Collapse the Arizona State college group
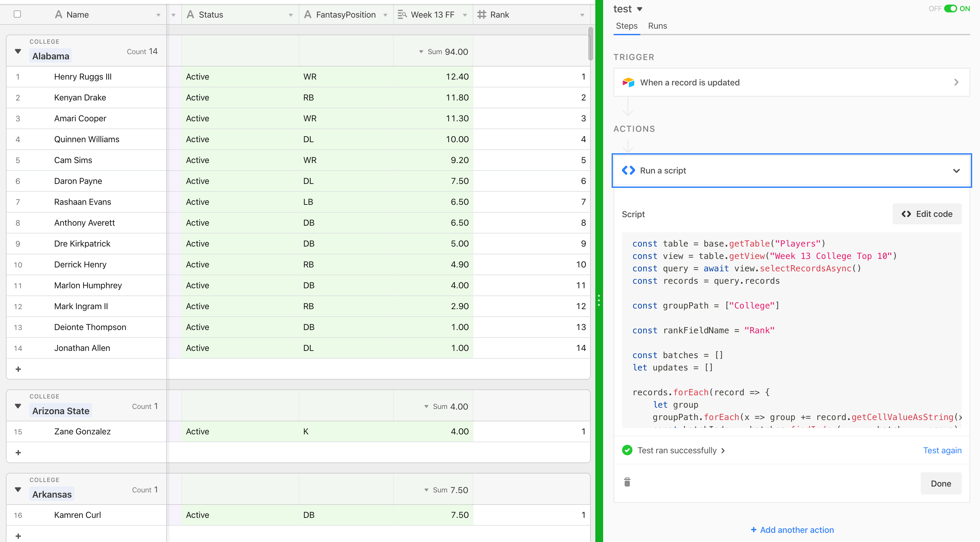 point(18,406)
